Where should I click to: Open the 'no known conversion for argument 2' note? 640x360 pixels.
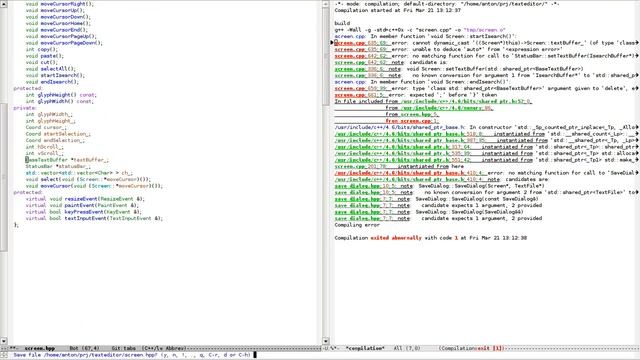[373, 193]
